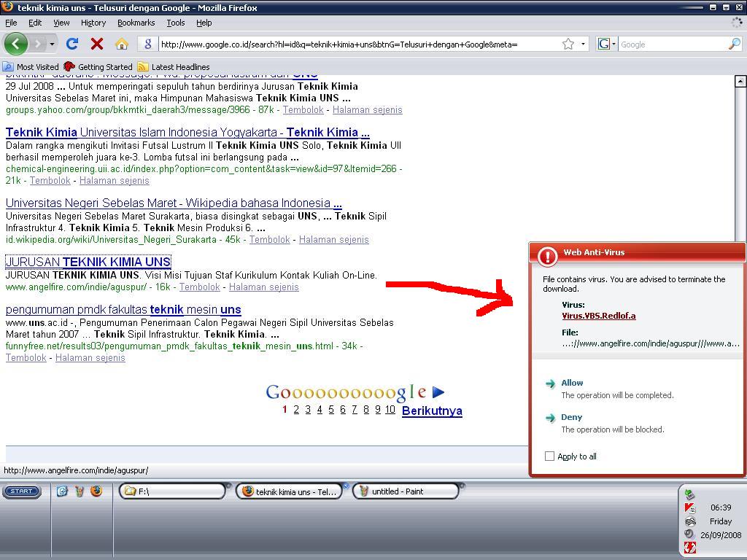The height and width of the screenshot is (560, 747).
Task: Click the scrollbar up arrow
Action: coord(740,81)
